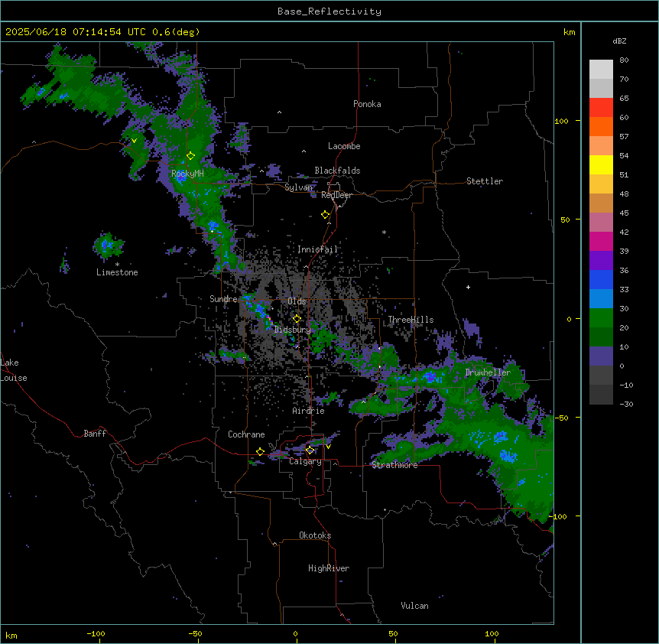Click the yellow V marker northwest of RockyMH
The width and height of the screenshot is (659, 644).
tap(134, 141)
